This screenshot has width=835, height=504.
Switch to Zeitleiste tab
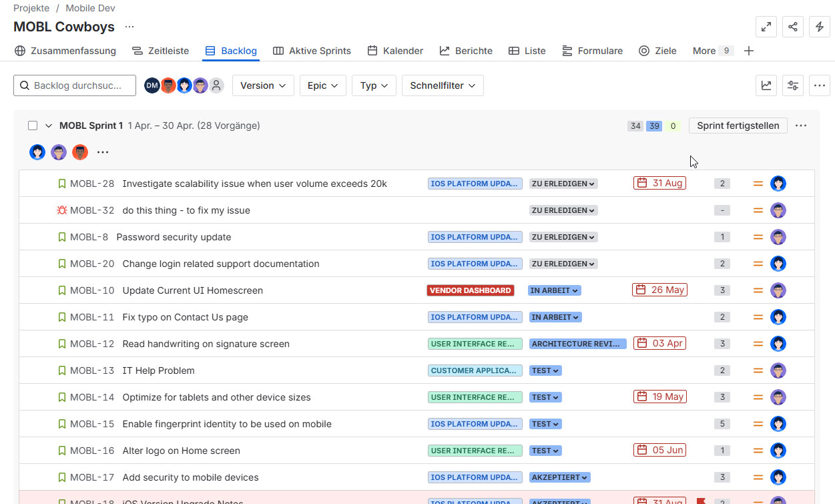pyautogui.click(x=160, y=51)
